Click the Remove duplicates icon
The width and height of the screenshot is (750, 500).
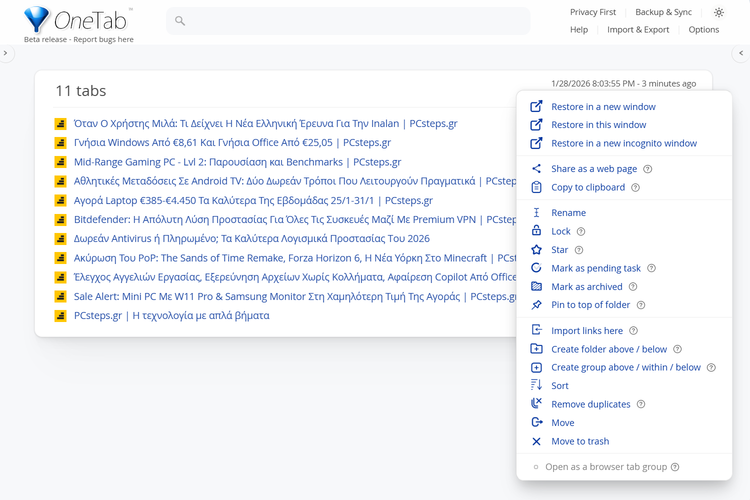tap(537, 404)
